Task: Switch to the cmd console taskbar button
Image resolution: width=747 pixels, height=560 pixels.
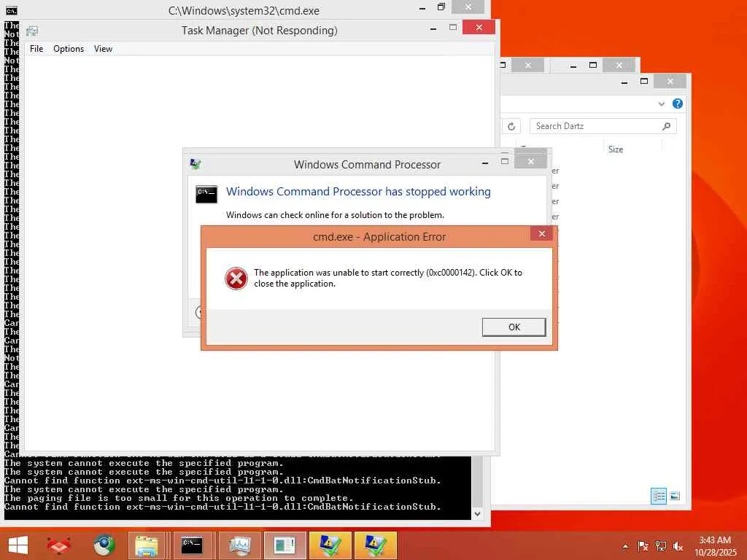Action: 192,545
